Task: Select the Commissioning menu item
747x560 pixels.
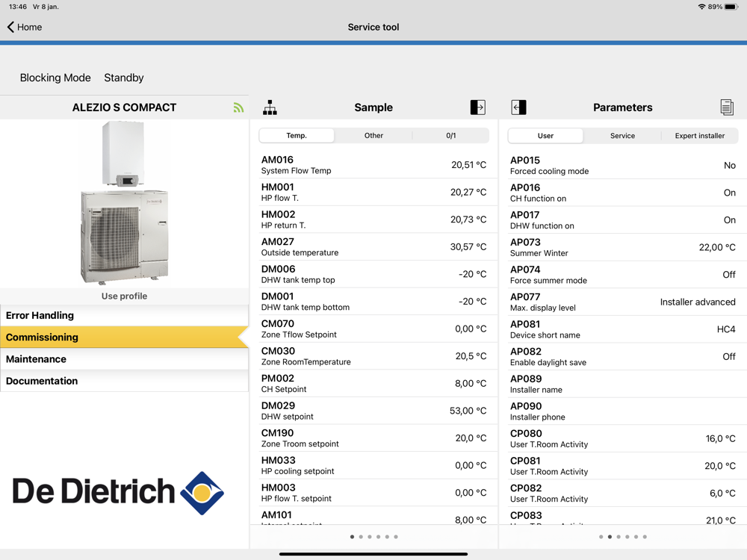Action: tap(124, 337)
